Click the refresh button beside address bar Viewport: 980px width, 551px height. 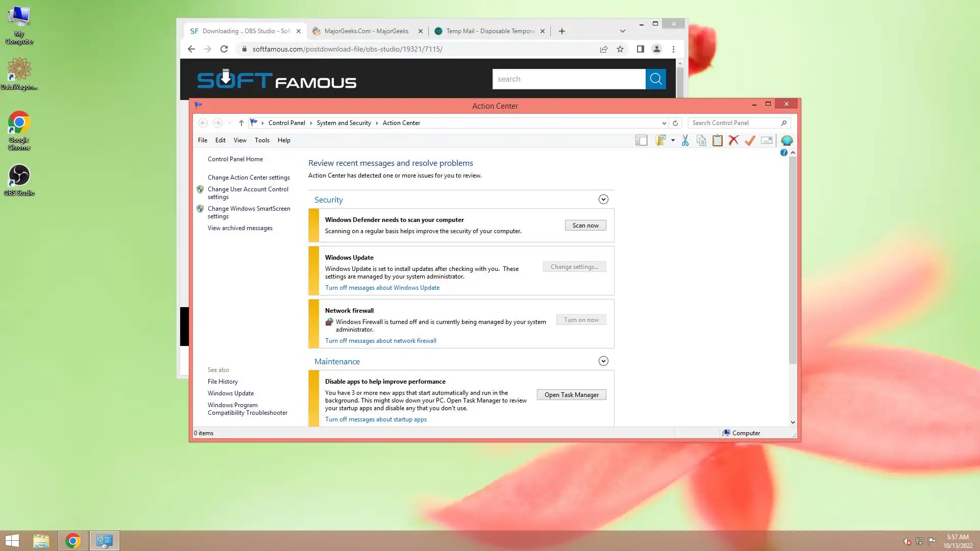[675, 123]
